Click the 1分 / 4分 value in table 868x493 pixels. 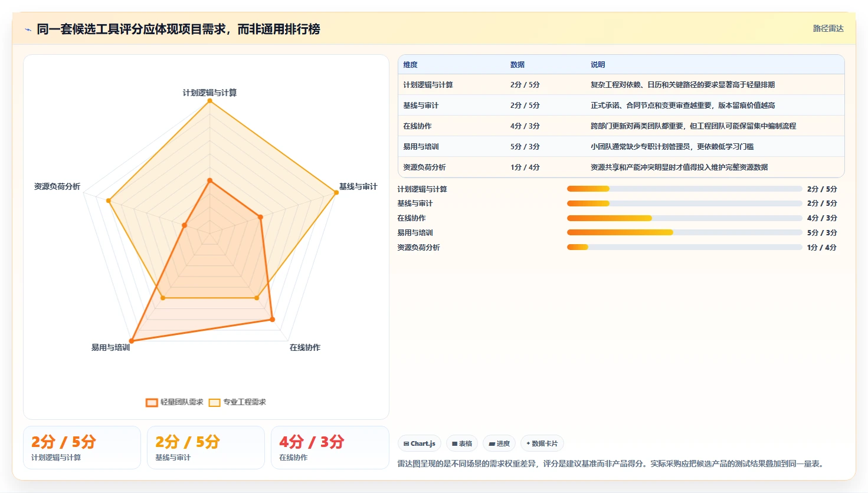point(525,167)
